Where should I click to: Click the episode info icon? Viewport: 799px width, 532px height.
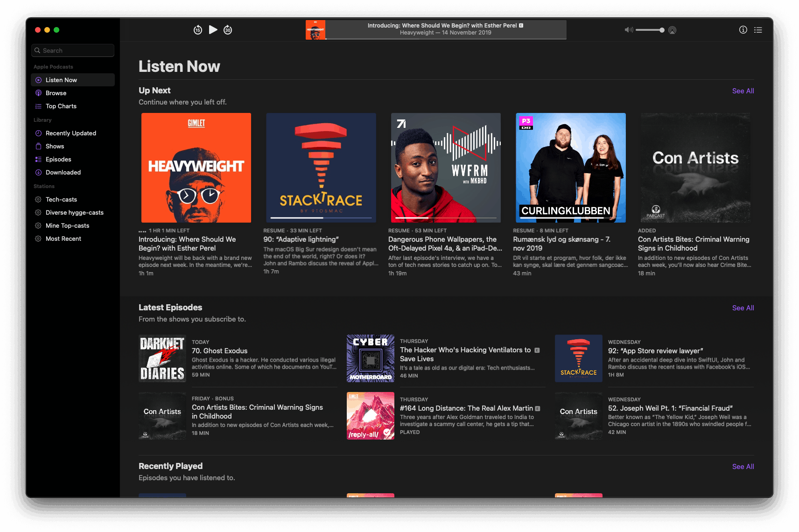743,30
